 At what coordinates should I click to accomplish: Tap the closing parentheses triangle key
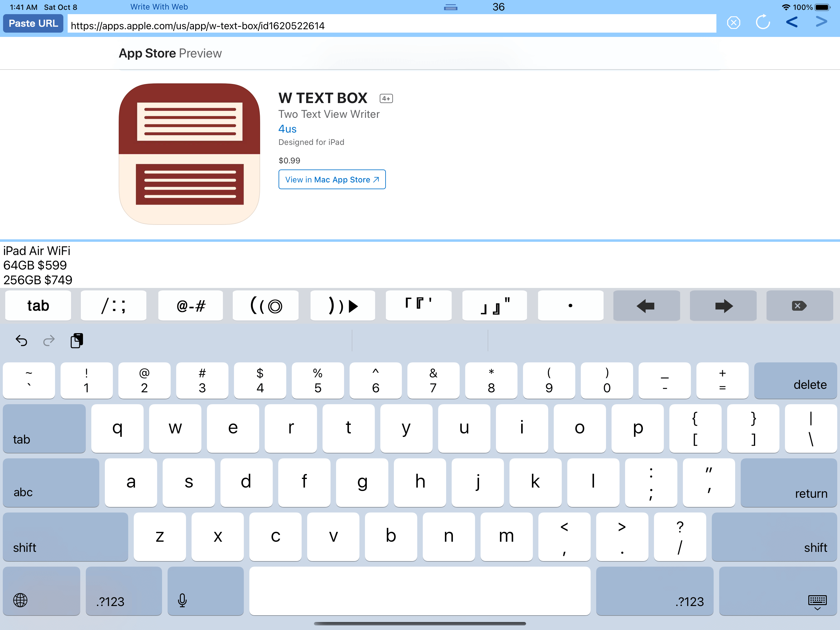click(x=343, y=305)
